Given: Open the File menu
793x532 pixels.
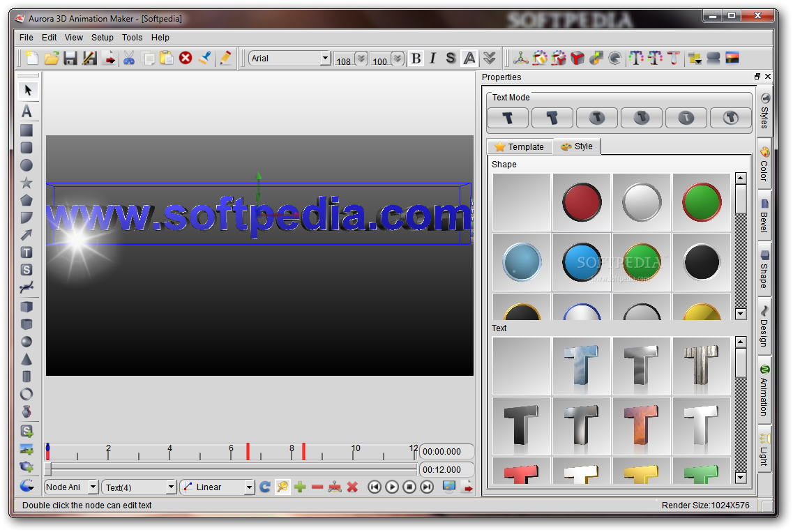Looking at the screenshot, I should [x=27, y=38].
